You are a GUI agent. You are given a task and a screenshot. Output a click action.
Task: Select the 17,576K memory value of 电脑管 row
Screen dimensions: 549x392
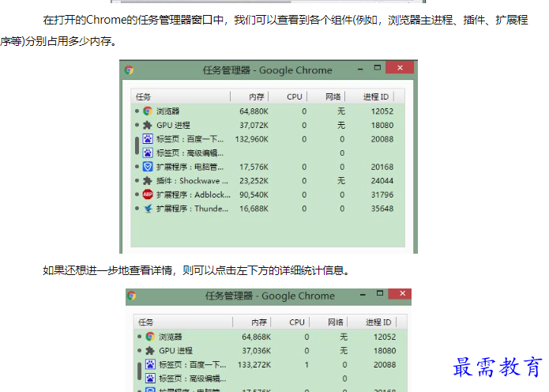click(x=254, y=167)
